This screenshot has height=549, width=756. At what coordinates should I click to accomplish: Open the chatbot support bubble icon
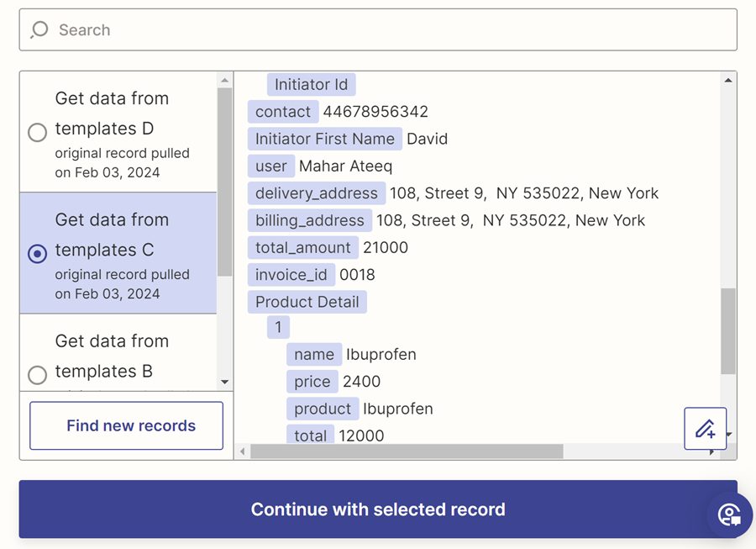point(727,515)
